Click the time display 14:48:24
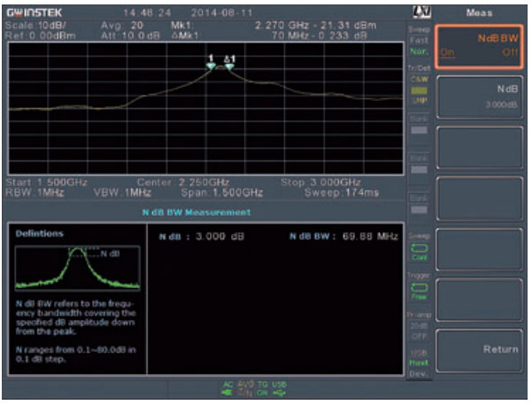 click(x=147, y=13)
